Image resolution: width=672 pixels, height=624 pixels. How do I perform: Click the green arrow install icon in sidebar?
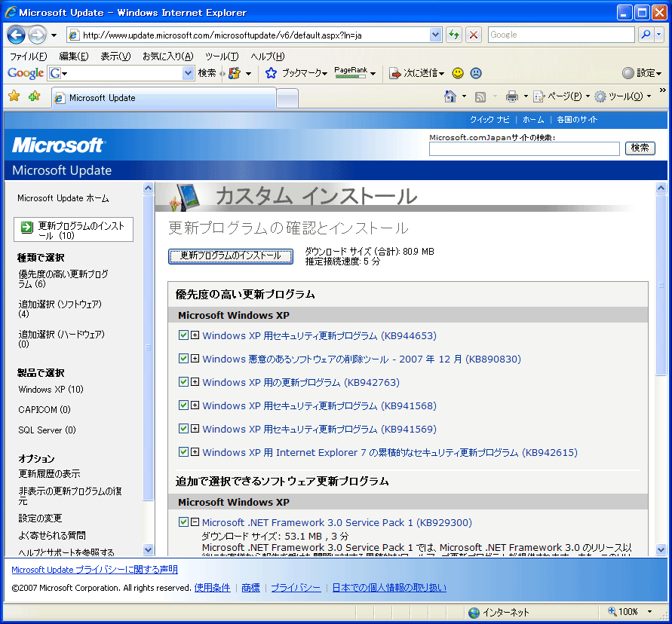[x=27, y=227]
